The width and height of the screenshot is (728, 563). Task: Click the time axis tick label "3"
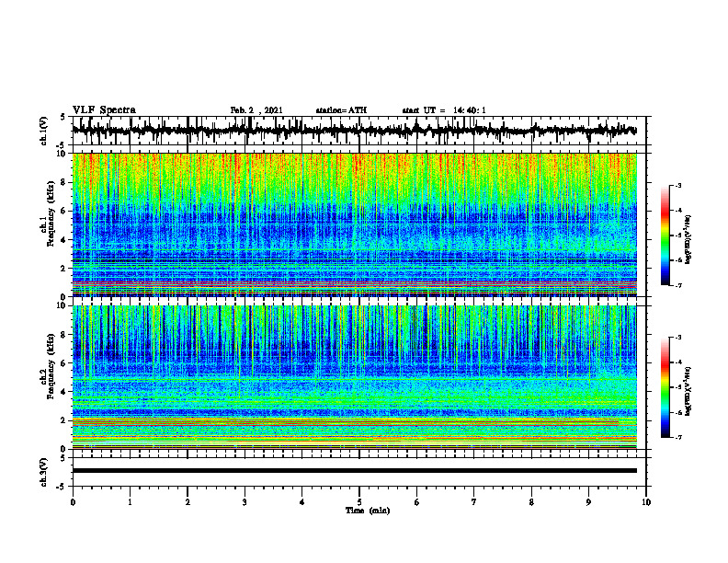(x=245, y=502)
